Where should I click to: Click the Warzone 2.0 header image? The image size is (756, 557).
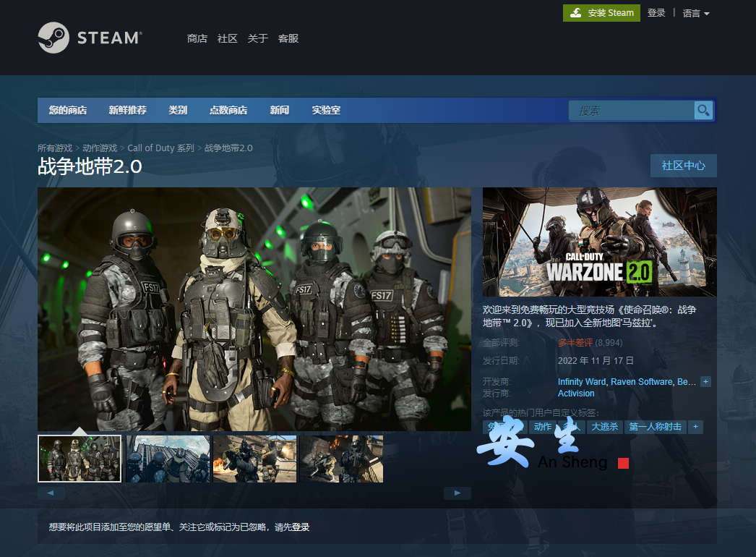click(599, 242)
